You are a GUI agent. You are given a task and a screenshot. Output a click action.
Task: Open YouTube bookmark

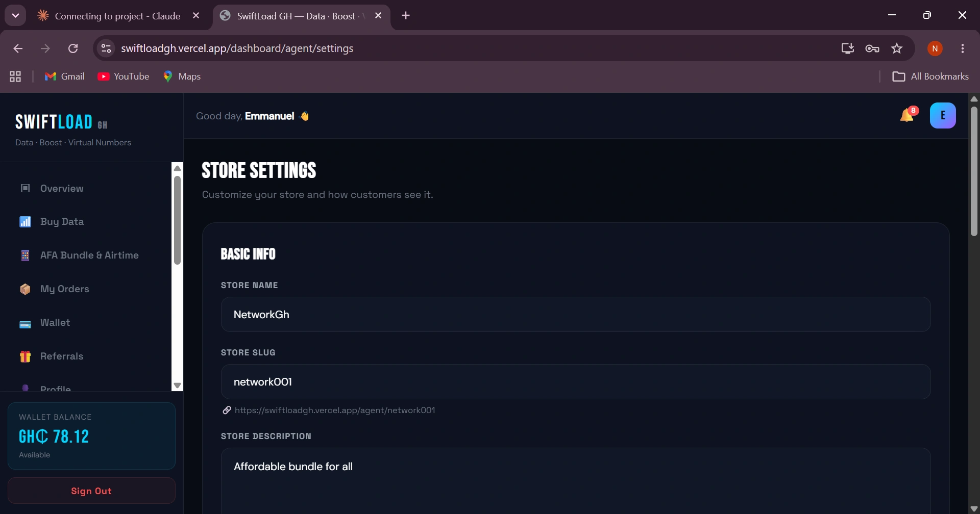coord(124,76)
